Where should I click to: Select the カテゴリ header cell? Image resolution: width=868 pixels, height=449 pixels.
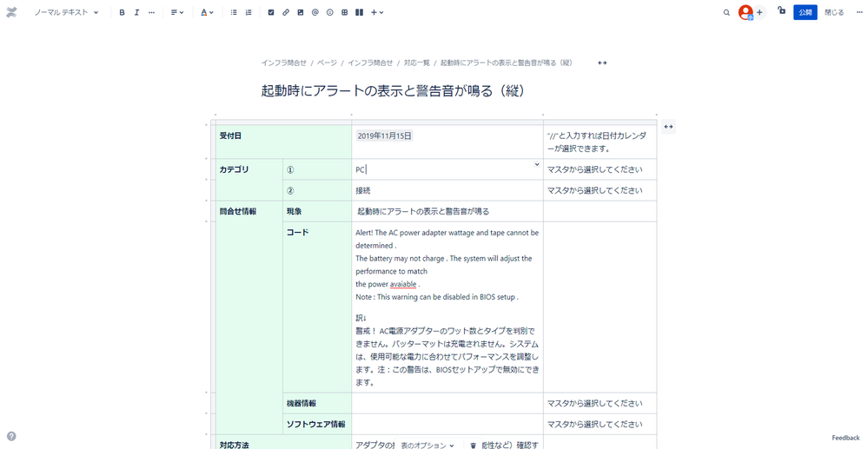click(x=249, y=180)
